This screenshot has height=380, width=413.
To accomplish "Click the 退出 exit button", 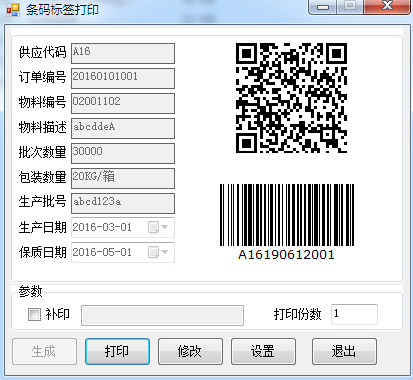I will [344, 351].
